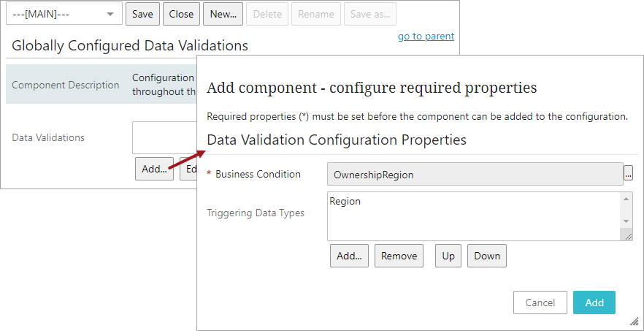
Task: Cancel the Add component dialog
Action: click(540, 303)
